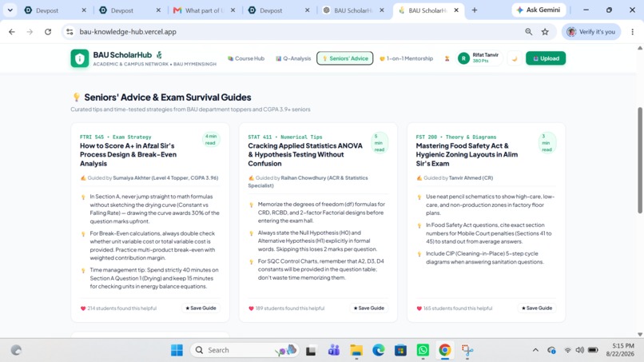Save Guide for FTRI 545 exam strategy

pyautogui.click(x=201, y=308)
